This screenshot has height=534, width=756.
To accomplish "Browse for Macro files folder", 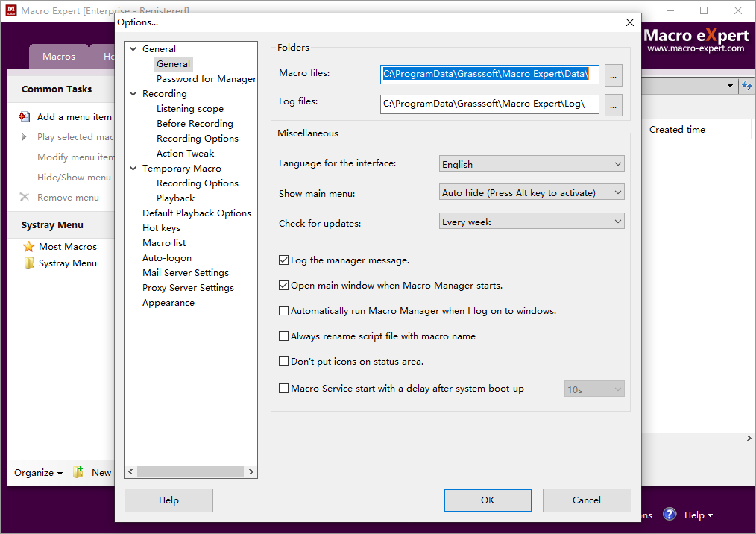I will (614, 75).
